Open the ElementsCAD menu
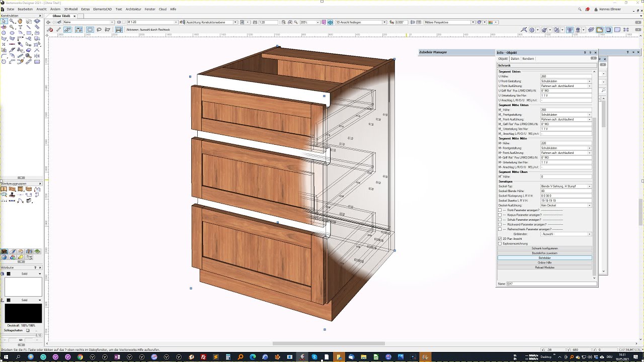The width and height of the screenshot is (644, 362). coord(103,9)
